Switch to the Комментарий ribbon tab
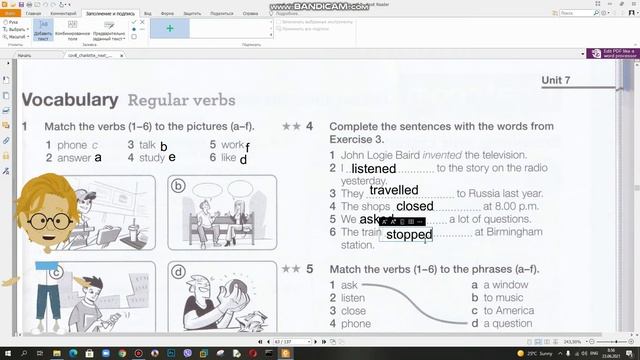Viewport: 640px width, 360px height. pos(63,13)
